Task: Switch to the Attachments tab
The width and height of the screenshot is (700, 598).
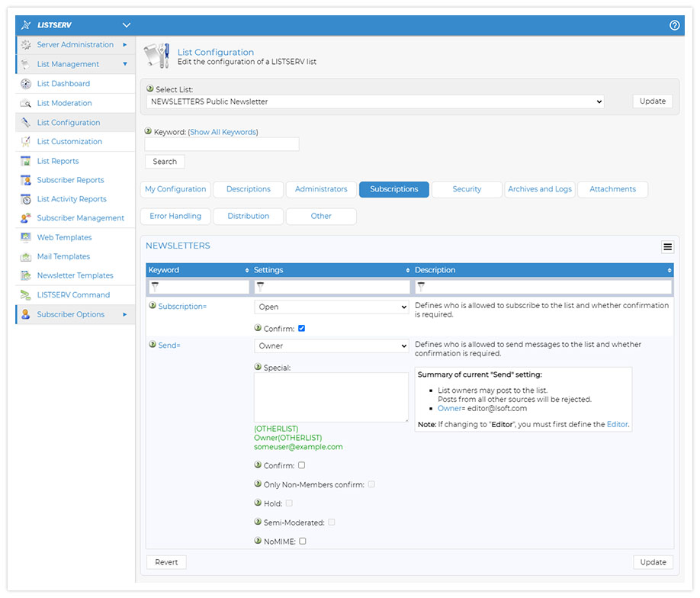Action: (x=612, y=189)
